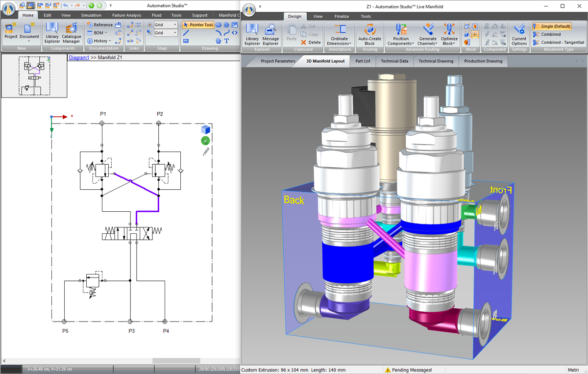Image resolution: width=588 pixels, height=374 pixels.
Task: Click the P3 port label on the schematic
Action: 132,331
